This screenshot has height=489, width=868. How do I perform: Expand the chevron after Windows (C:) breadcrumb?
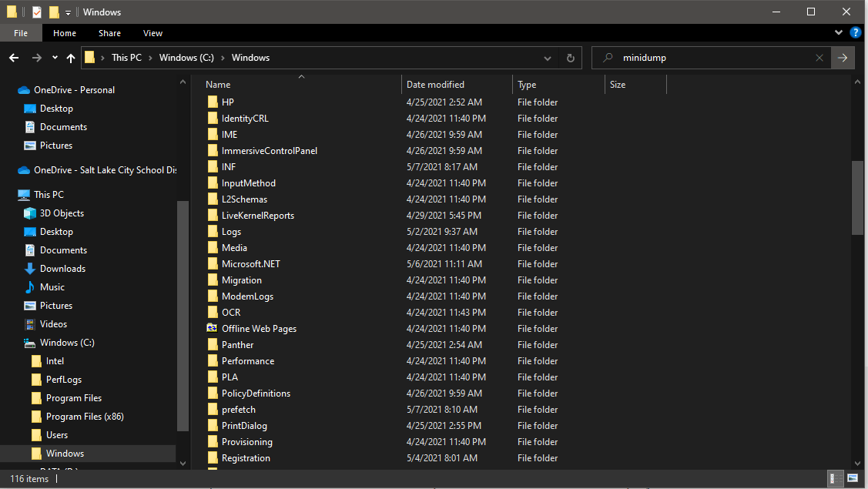pyautogui.click(x=223, y=58)
